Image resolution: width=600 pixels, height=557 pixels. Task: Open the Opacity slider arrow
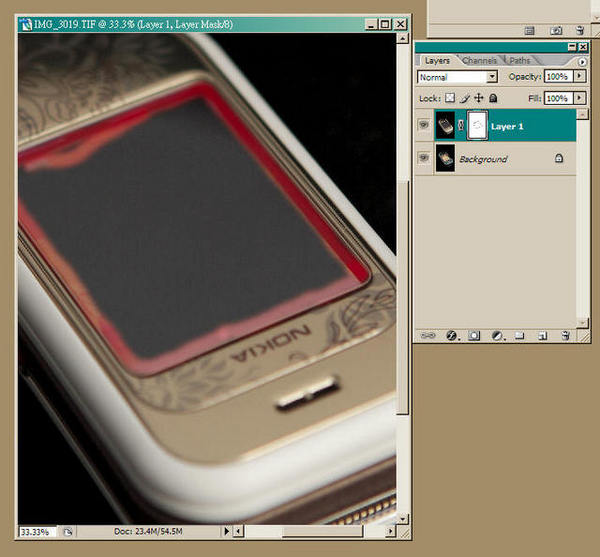tap(580, 76)
